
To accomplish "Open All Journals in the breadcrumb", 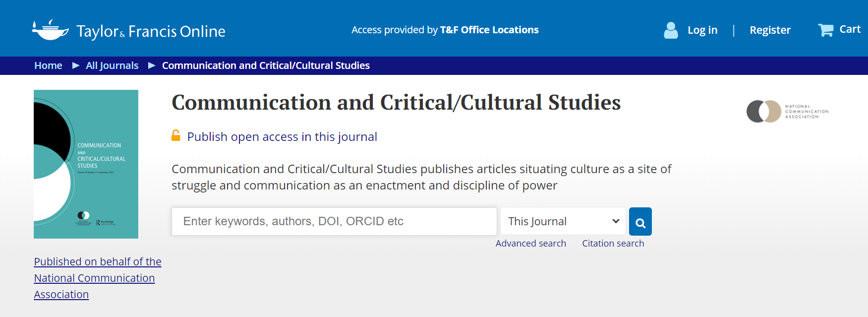I will tap(112, 65).
